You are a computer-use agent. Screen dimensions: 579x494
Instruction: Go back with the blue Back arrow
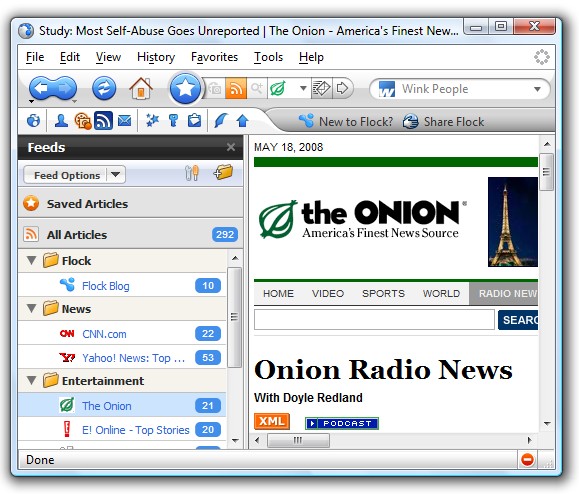tap(41, 88)
